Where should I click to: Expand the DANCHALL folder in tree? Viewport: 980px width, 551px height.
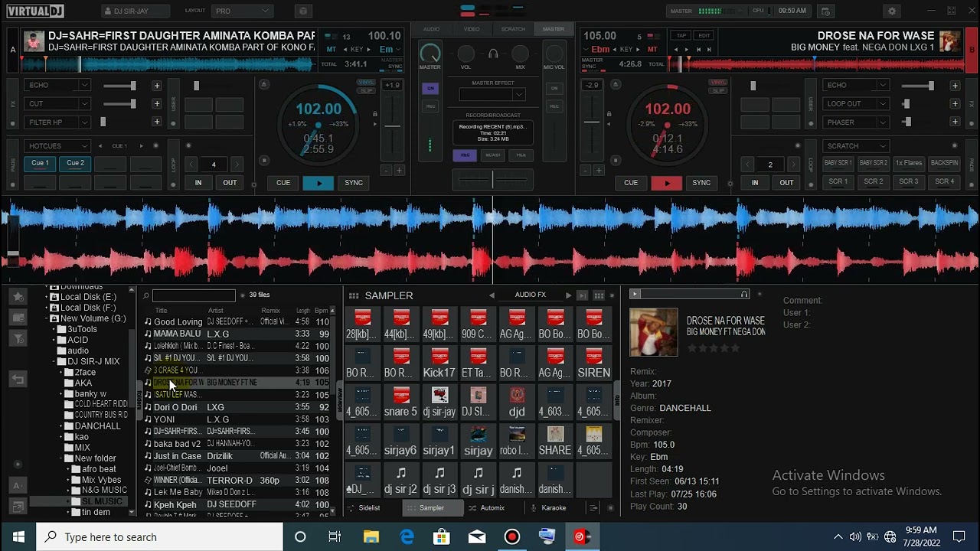point(60,426)
